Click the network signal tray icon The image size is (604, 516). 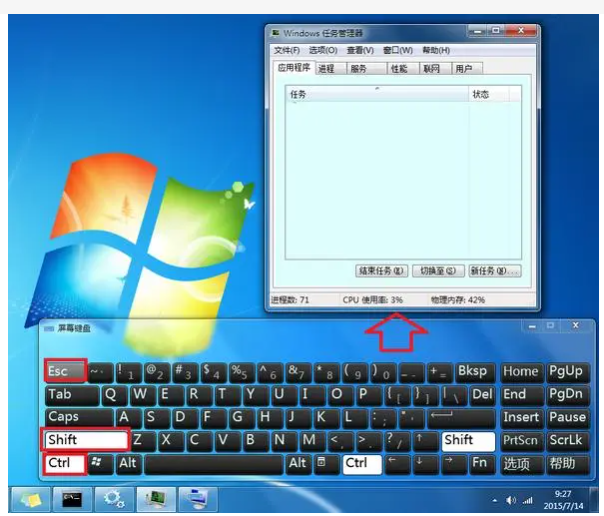tap(527, 501)
